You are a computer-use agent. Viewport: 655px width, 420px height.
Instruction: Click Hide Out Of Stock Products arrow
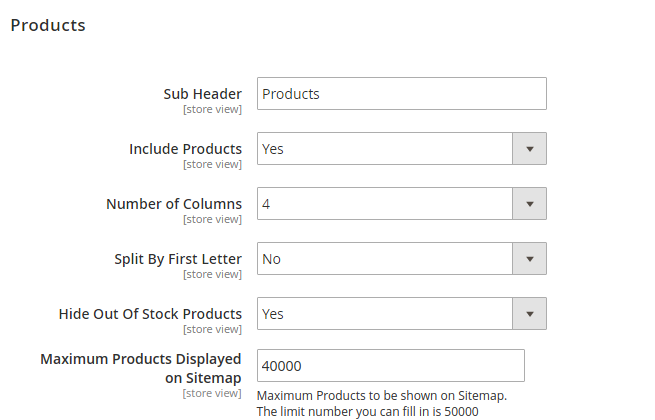(x=529, y=314)
